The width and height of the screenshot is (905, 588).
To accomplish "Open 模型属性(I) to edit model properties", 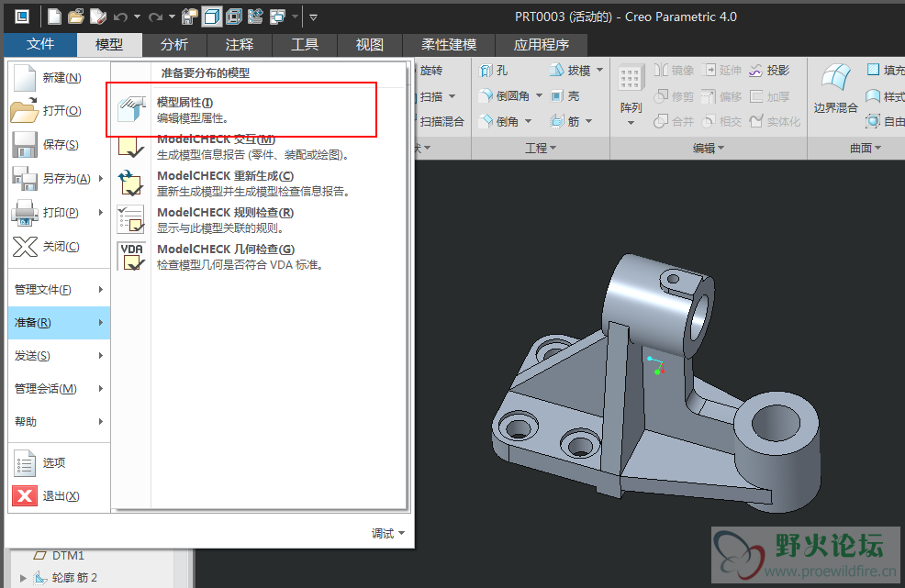I will (259, 110).
